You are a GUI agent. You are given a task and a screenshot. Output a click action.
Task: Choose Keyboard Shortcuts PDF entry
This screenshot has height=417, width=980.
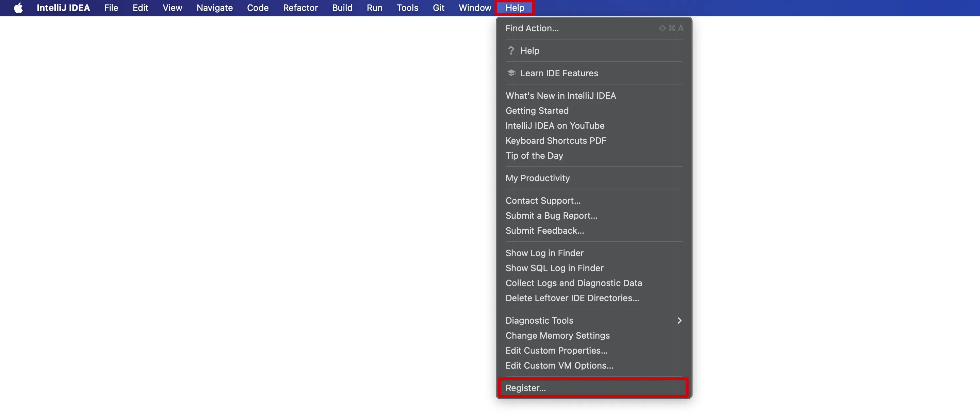[x=555, y=140]
